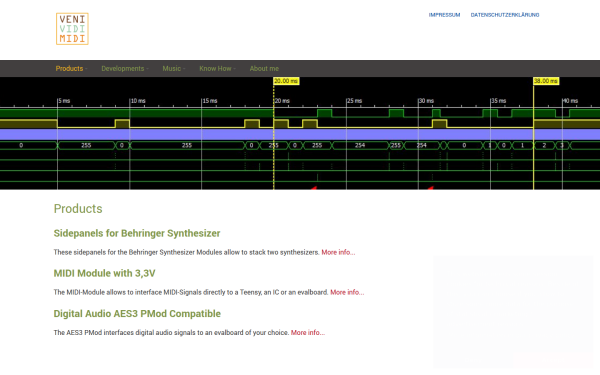Open the Impressum link
This screenshot has width=600, height=375.
click(444, 15)
